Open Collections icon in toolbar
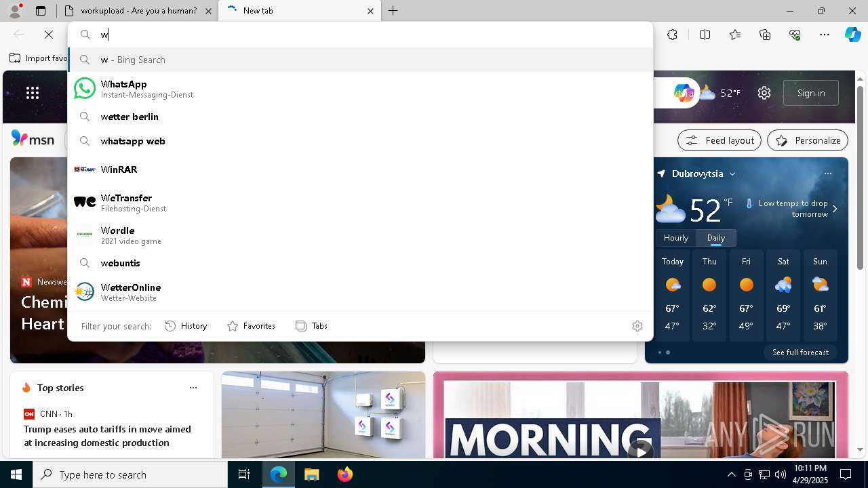This screenshot has height=488, width=868. click(765, 35)
